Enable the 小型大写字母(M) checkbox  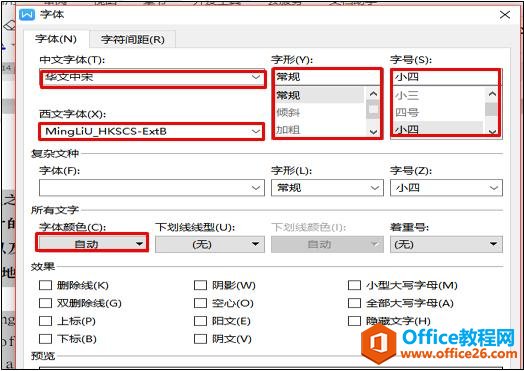354,285
